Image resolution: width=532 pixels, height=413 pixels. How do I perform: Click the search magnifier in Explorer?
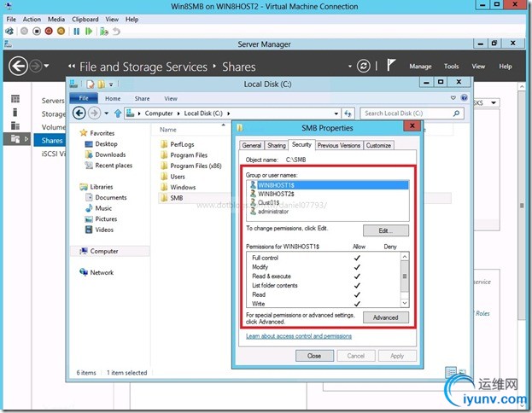coord(456,113)
